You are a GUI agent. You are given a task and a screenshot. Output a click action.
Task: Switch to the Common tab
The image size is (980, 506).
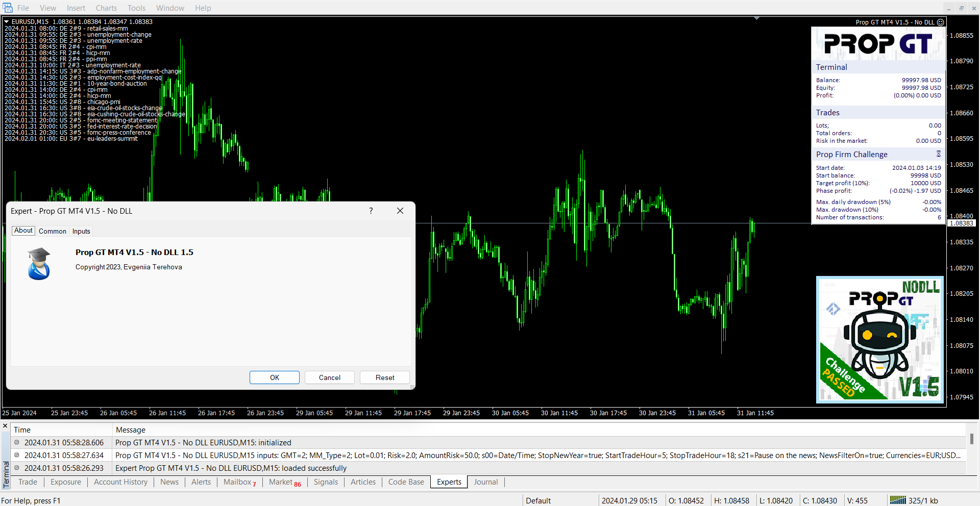[53, 231]
